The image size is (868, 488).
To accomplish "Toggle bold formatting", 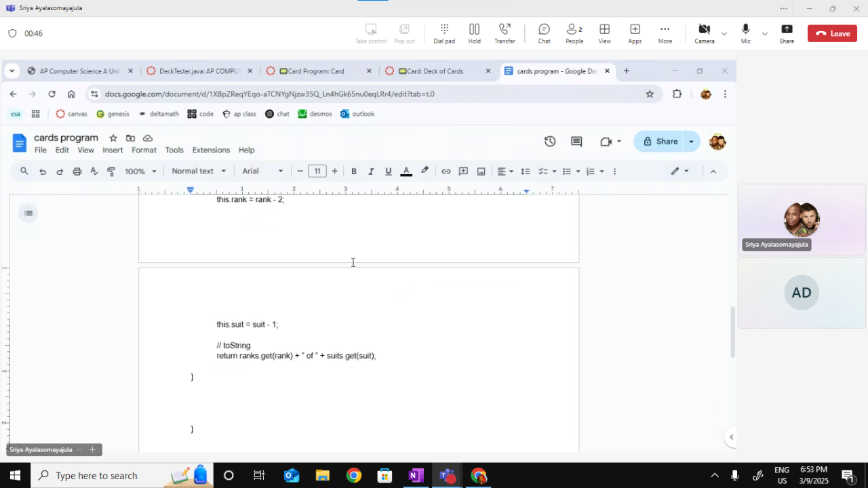I will [354, 171].
